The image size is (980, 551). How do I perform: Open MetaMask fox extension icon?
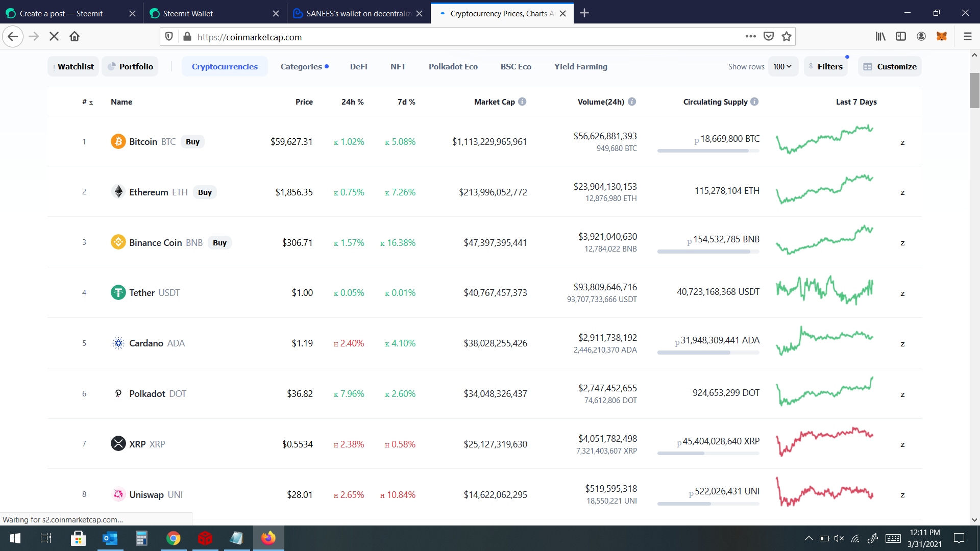tap(941, 36)
